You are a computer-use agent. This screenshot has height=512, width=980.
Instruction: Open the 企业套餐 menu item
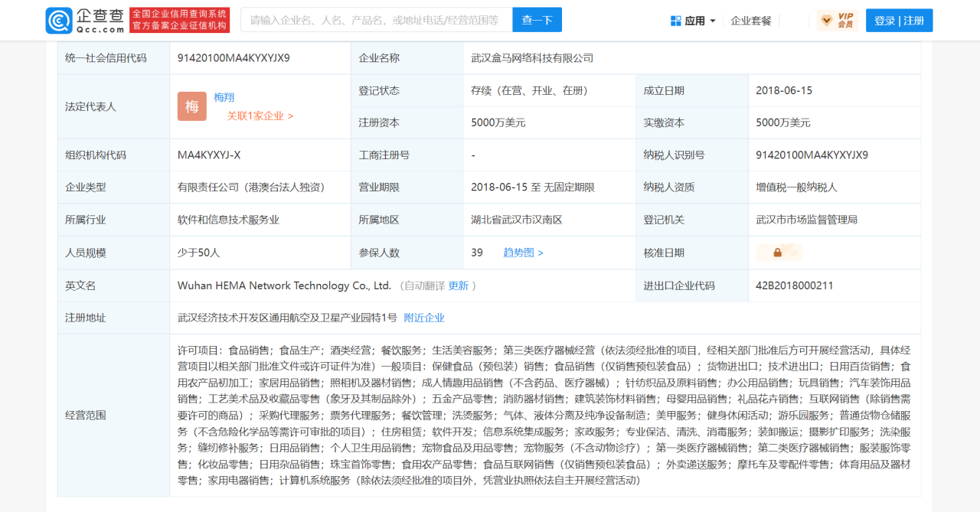[x=751, y=21]
